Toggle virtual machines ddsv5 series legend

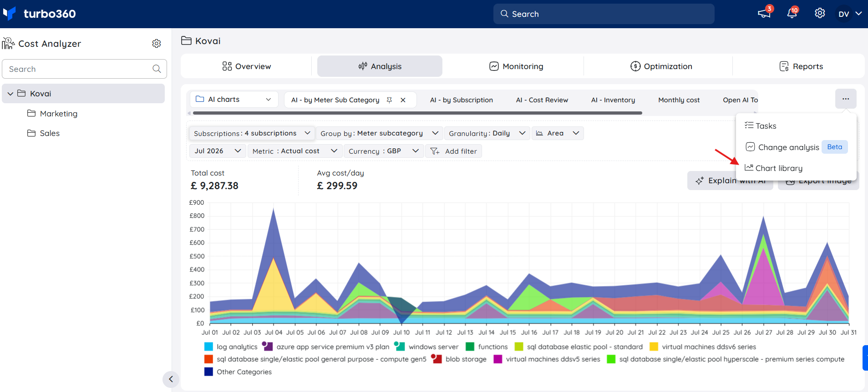click(x=547, y=359)
